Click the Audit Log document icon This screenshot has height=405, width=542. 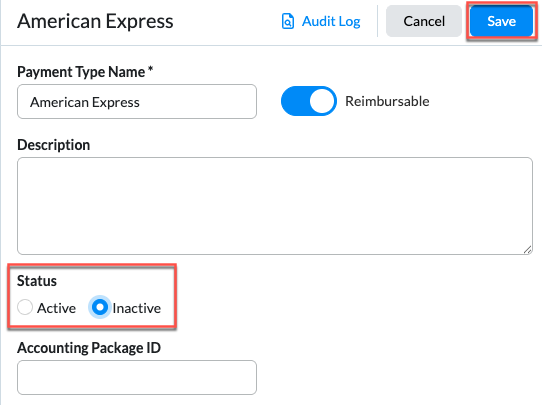coord(288,21)
